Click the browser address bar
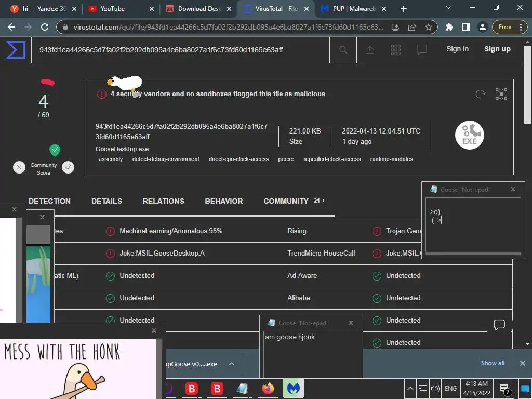 pos(229,27)
